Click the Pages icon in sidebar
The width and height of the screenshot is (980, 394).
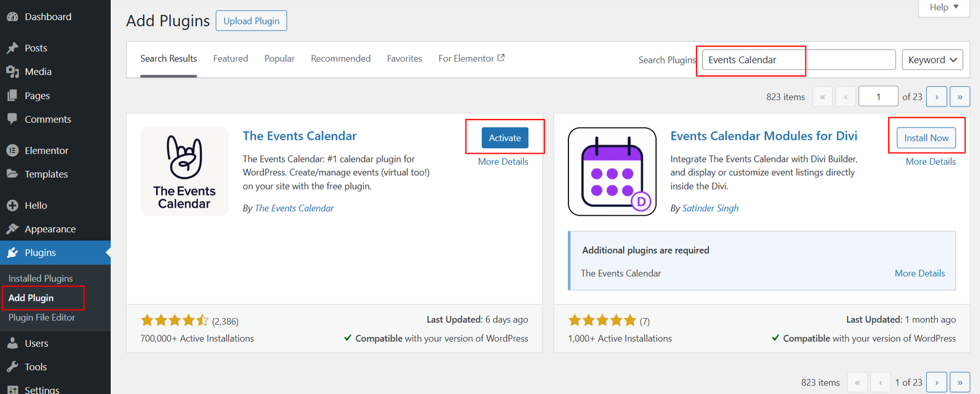(x=12, y=96)
